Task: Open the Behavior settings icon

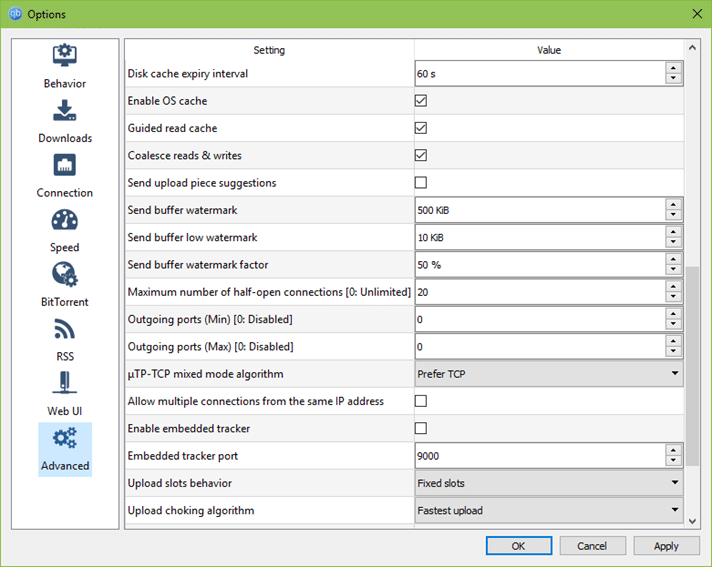Action: [x=64, y=55]
